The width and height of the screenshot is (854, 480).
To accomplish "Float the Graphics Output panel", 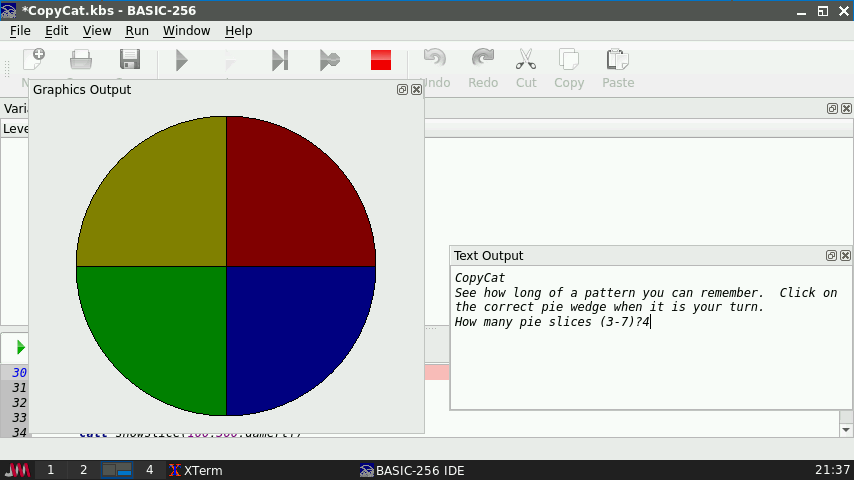I will [402, 89].
